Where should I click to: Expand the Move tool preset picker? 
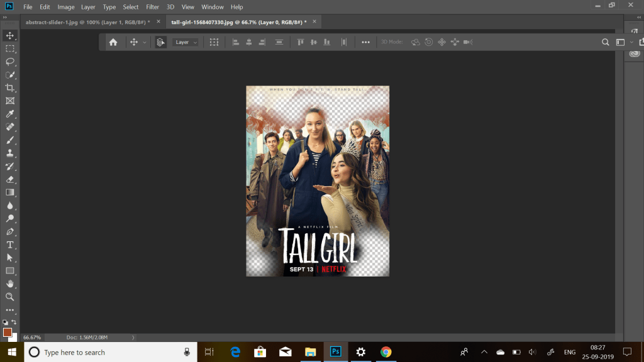(145, 42)
